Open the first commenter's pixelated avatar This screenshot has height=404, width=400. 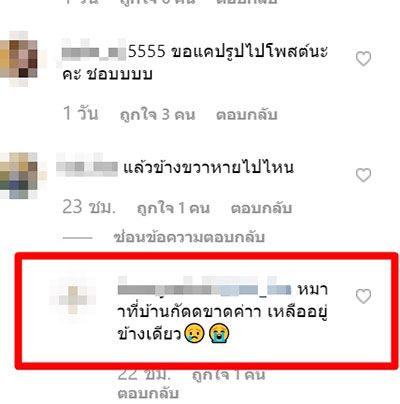coord(21,58)
